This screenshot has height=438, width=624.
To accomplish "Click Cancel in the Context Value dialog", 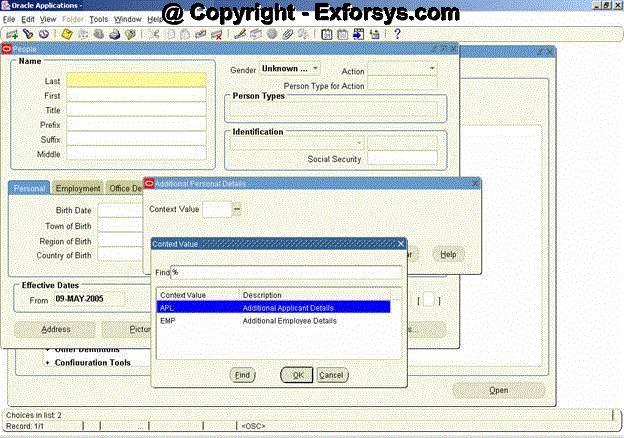I will point(331,374).
